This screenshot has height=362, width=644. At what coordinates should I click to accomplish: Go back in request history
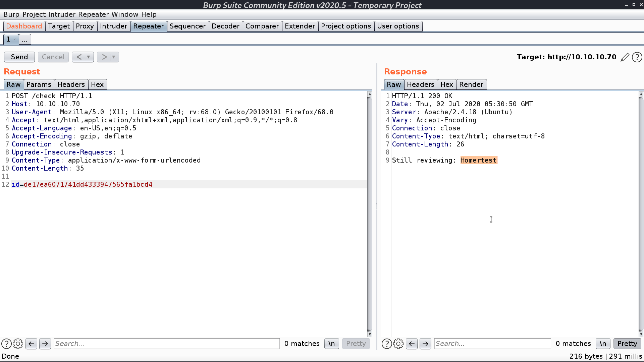[79, 57]
